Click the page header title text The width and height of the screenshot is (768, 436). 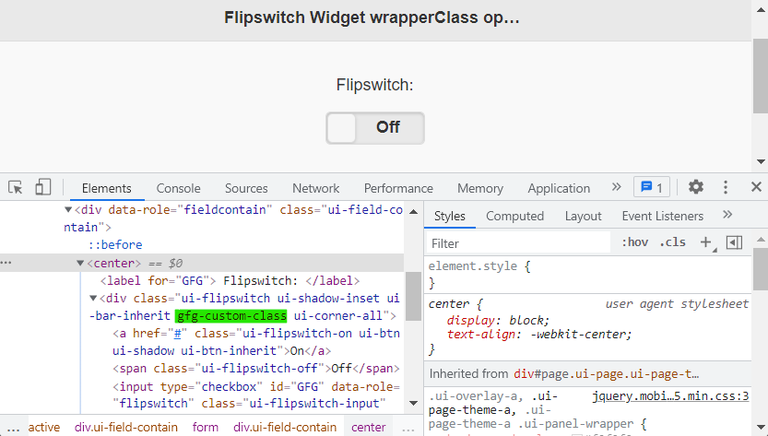click(x=372, y=18)
